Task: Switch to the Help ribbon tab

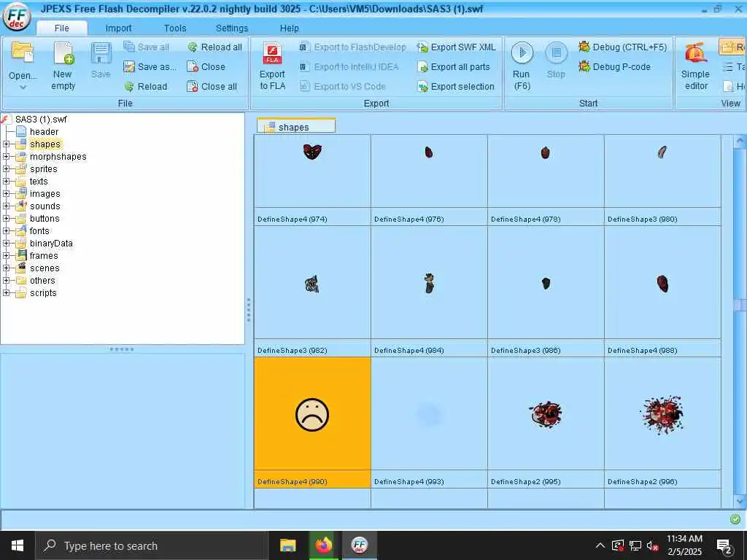Action: 289,28
